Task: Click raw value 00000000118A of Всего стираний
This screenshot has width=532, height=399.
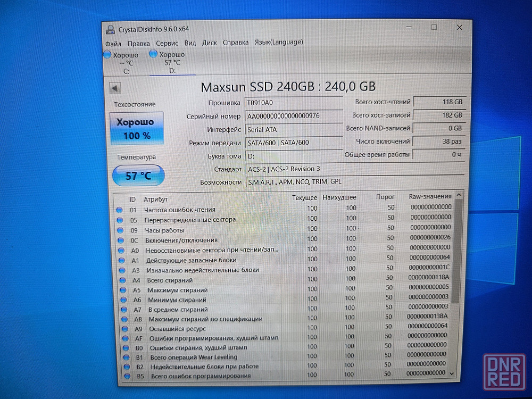Action: pos(428,277)
